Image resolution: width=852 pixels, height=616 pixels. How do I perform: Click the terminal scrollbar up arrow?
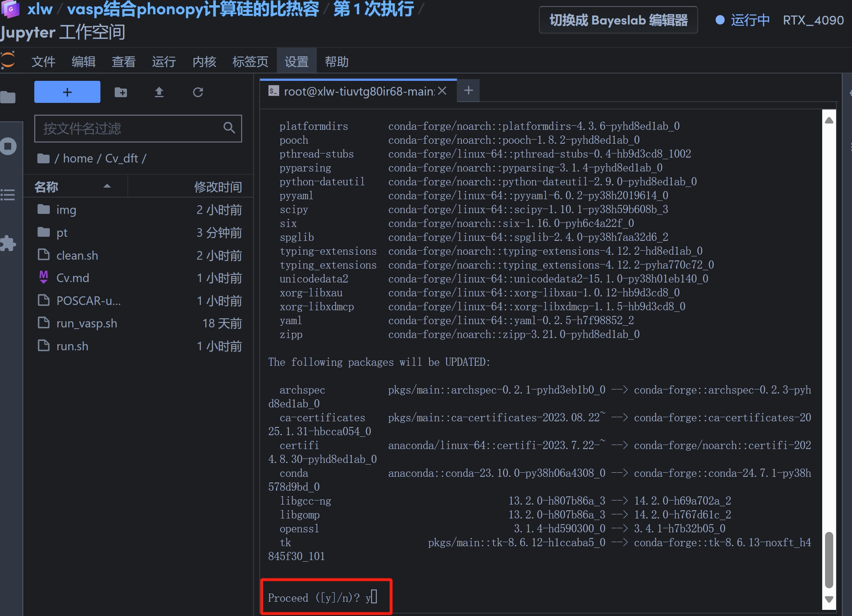coord(829,120)
